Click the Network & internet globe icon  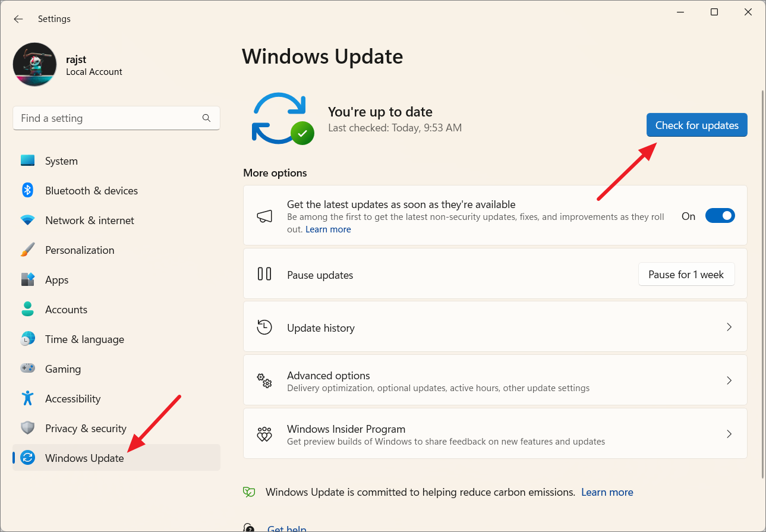27,220
